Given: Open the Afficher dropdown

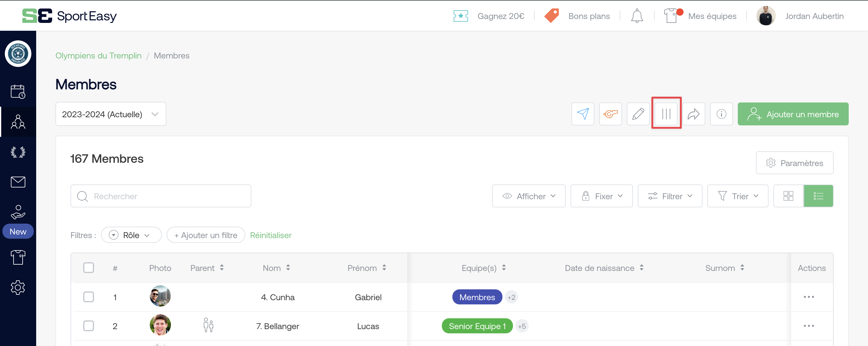Looking at the screenshot, I should (528, 196).
